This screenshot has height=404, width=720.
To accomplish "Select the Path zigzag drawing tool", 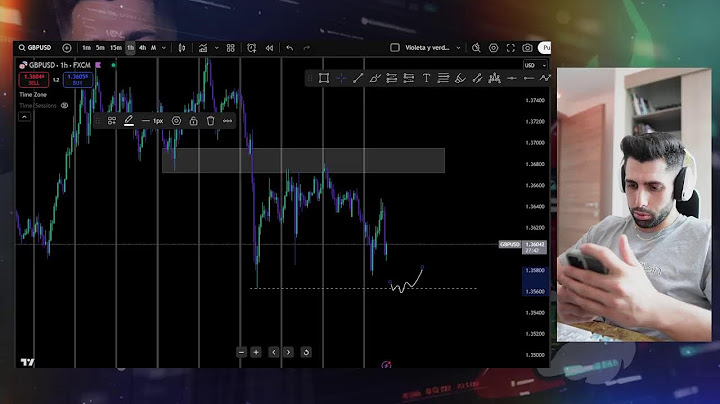I will (545, 79).
